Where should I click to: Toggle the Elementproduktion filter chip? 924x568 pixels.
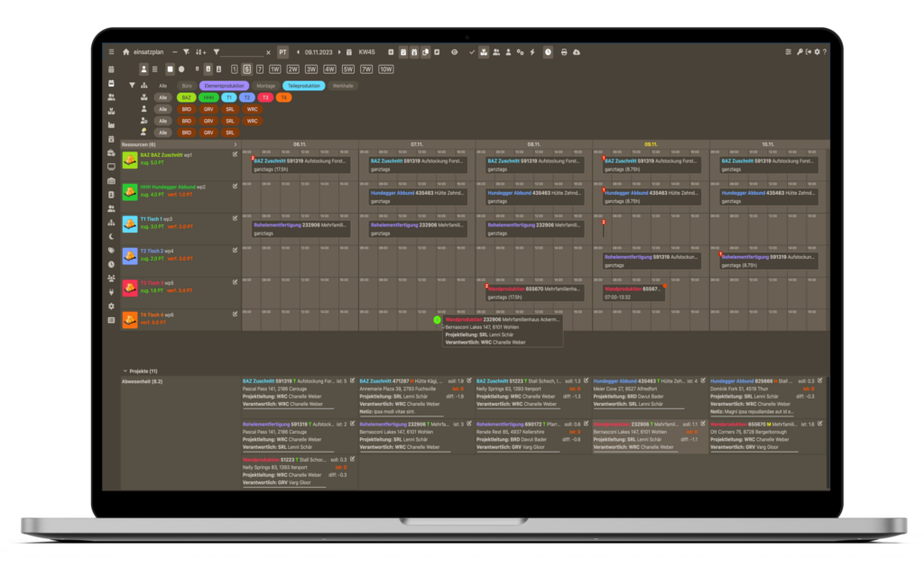tap(222, 86)
